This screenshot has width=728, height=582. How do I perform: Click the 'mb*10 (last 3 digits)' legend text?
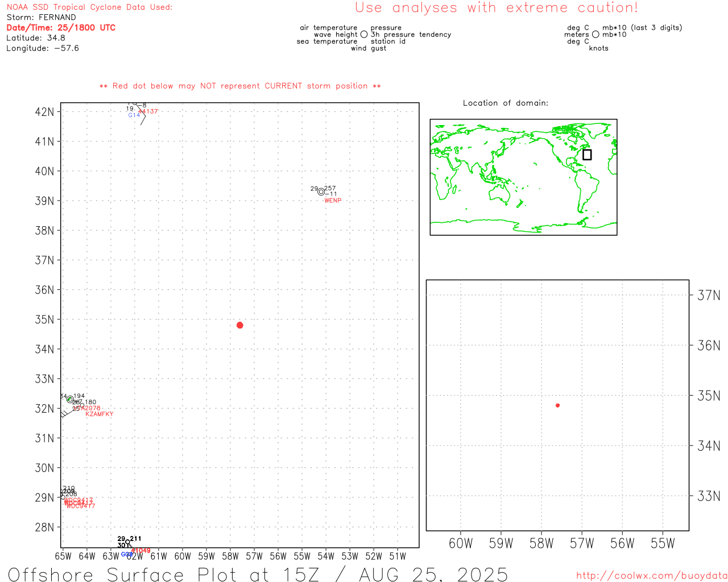[642, 28]
